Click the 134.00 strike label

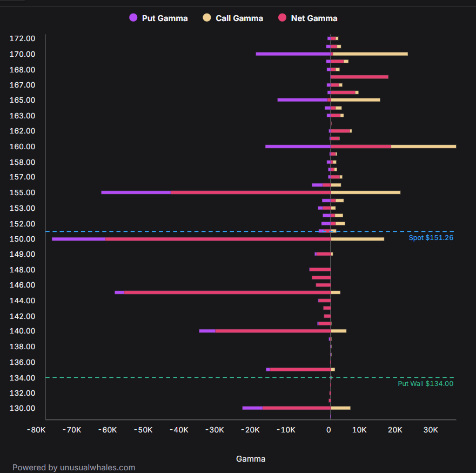pos(23,378)
